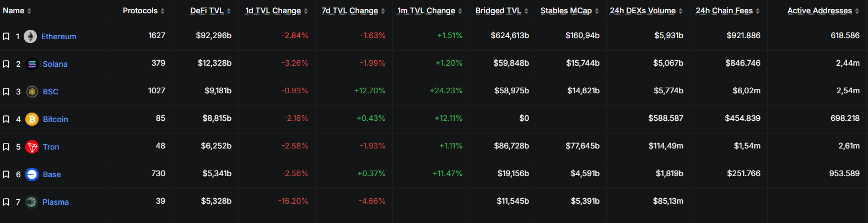Sort table by Protocols header
This screenshot has width=868, height=223.
point(144,10)
